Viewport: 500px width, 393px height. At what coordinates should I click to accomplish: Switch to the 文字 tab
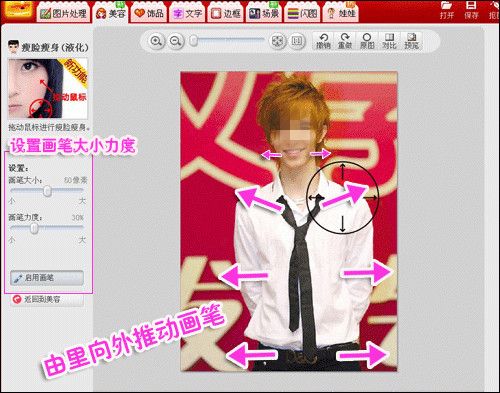click(x=187, y=13)
